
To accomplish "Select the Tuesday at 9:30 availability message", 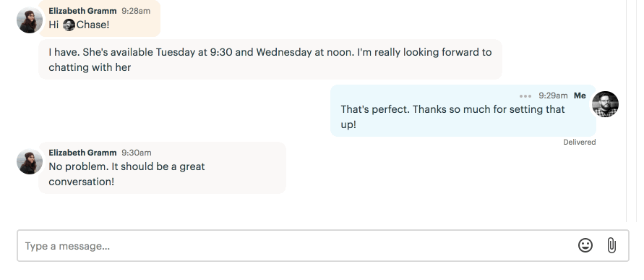I will pos(270,59).
